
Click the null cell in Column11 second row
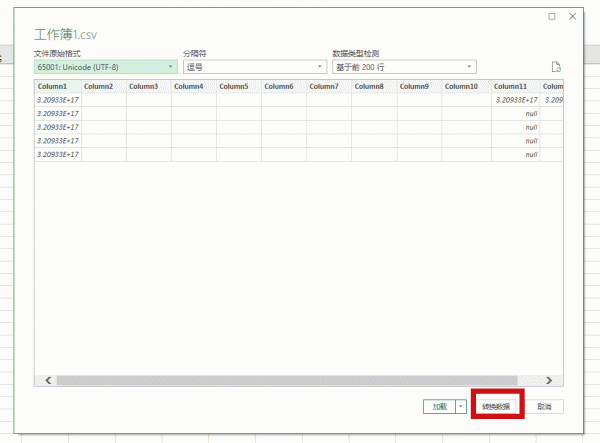click(516, 114)
